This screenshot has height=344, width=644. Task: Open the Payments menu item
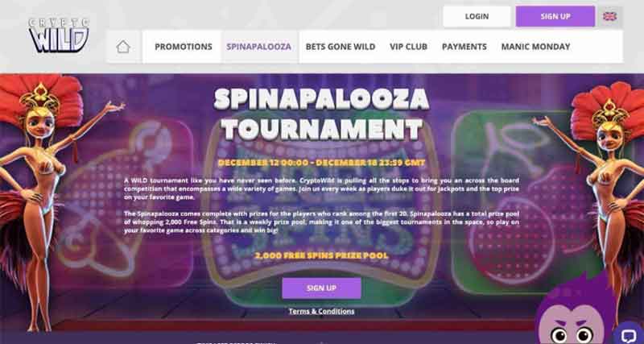[464, 47]
